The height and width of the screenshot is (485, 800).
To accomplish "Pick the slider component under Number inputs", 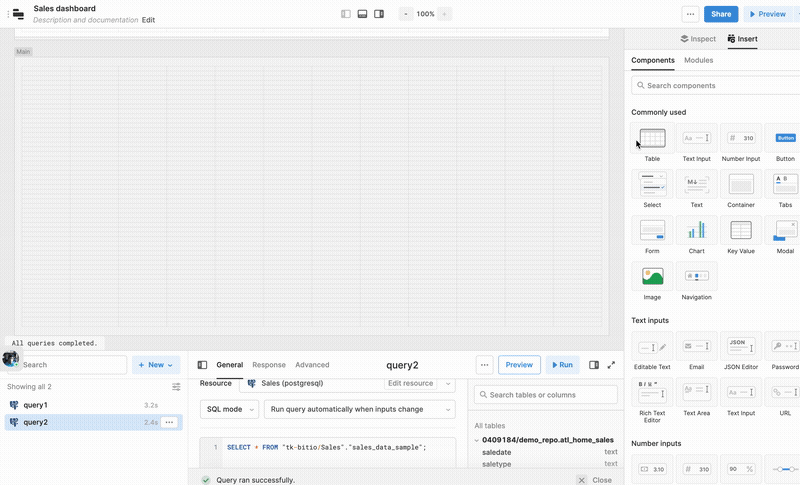I will (x=785, y=469).
